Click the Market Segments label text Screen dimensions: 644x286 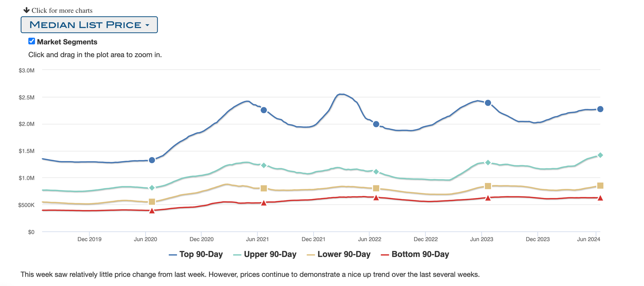coord(67,42)
